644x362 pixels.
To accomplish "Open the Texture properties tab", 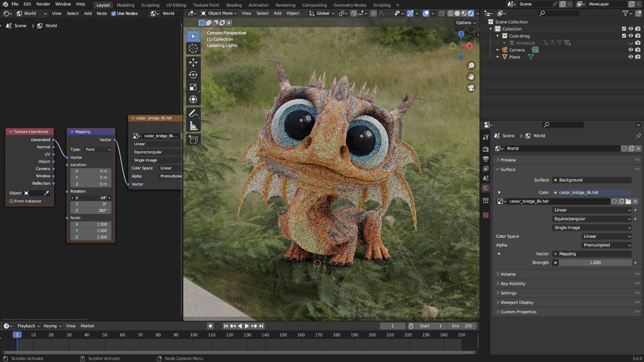I will point(486,215).
